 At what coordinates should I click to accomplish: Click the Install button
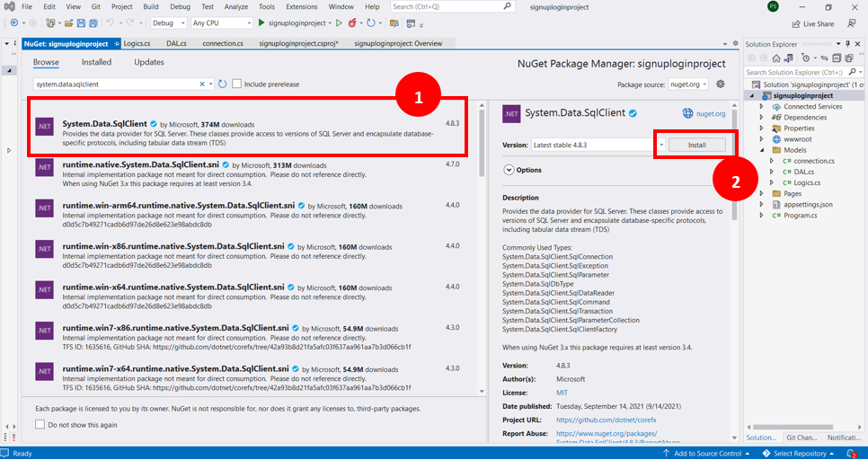click(x=697, y=145)
